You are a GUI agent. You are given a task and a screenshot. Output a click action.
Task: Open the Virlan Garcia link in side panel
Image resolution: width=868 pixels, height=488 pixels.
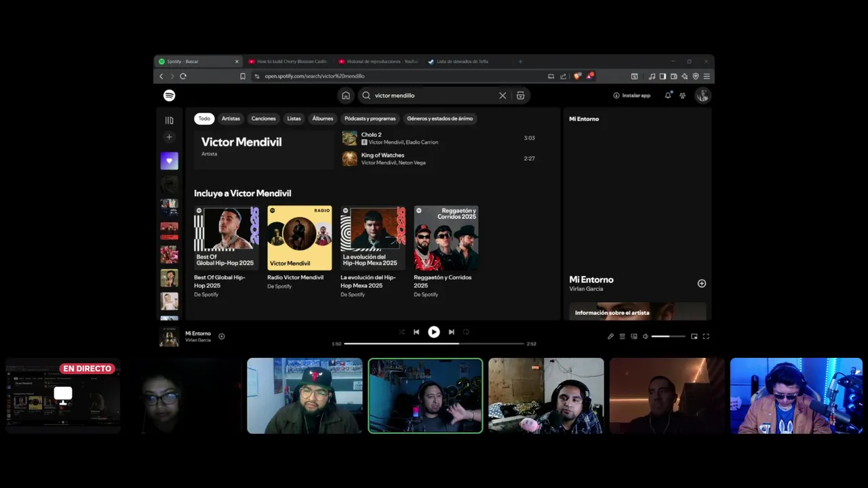pos(587,289)
